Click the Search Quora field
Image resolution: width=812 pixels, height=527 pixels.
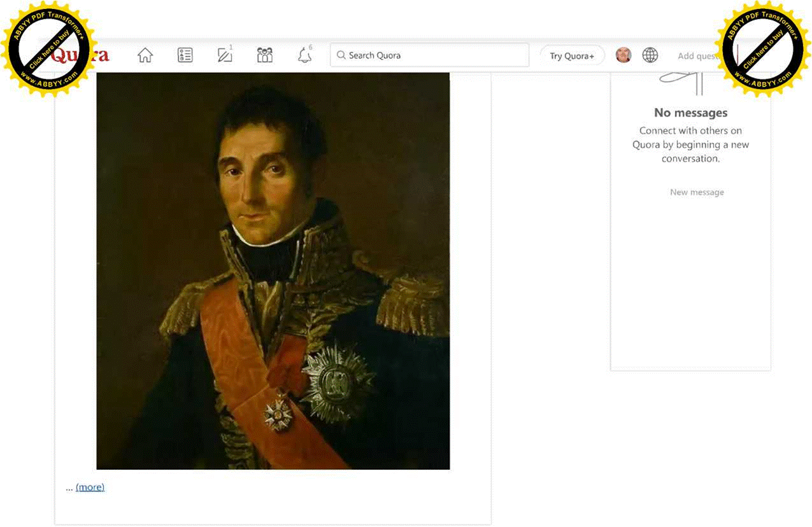tap(429, 55)
